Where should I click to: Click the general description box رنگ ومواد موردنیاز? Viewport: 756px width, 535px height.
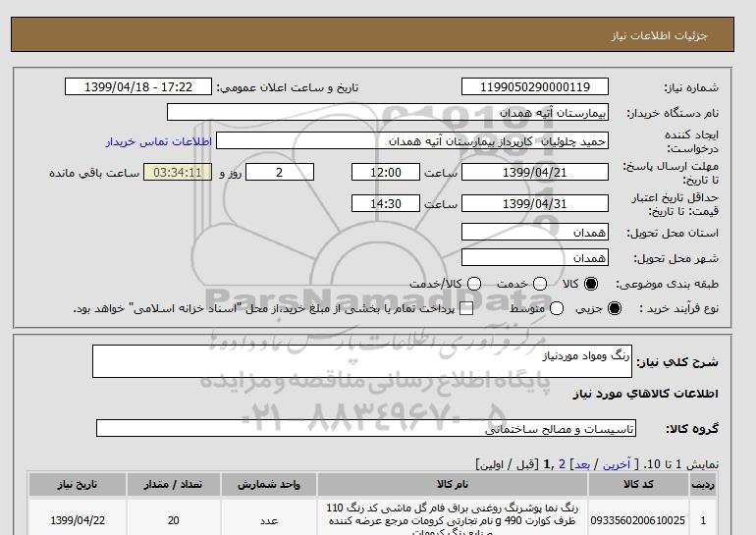click(x=362, y=361)
